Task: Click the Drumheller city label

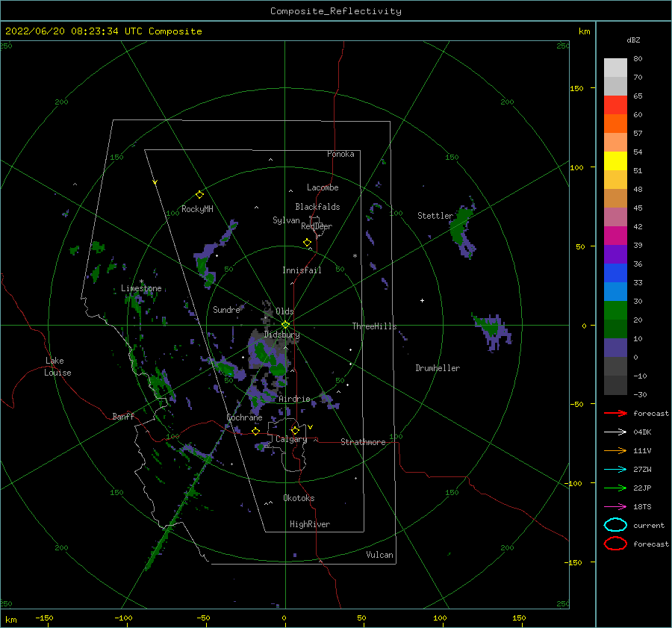Action: (438, 368)
